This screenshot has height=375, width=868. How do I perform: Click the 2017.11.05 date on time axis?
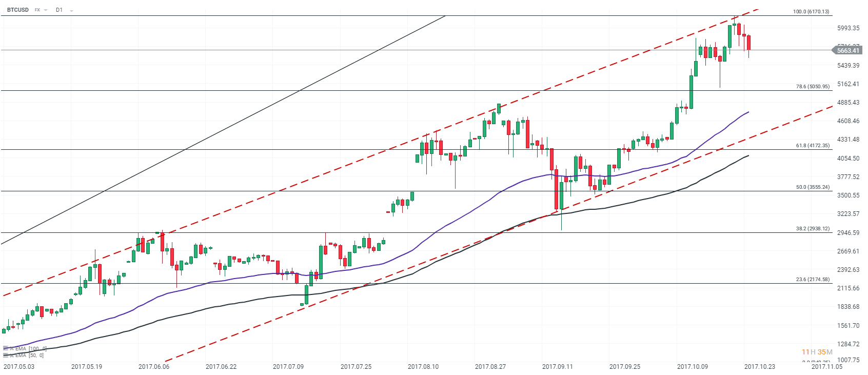click(x=827, y=367)
